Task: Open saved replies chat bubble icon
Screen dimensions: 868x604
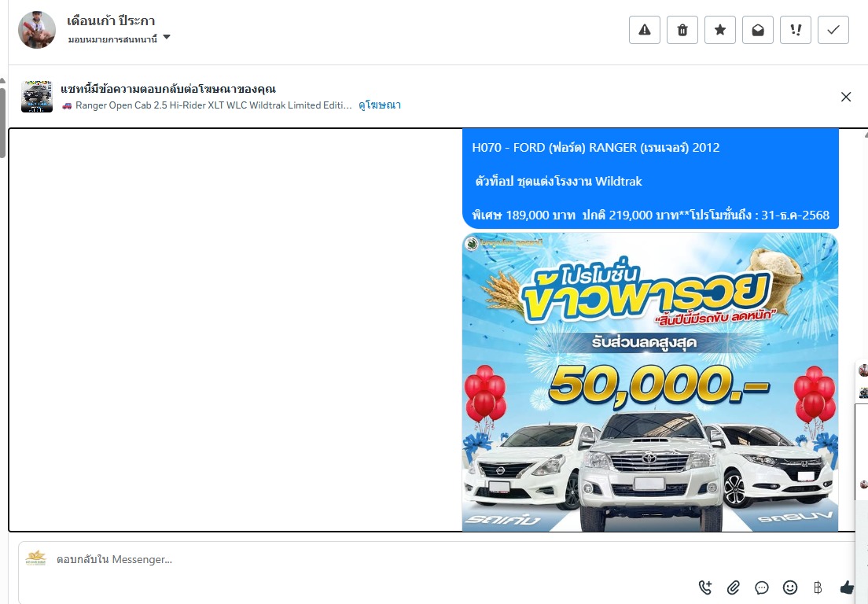Action: pos(762,587)
